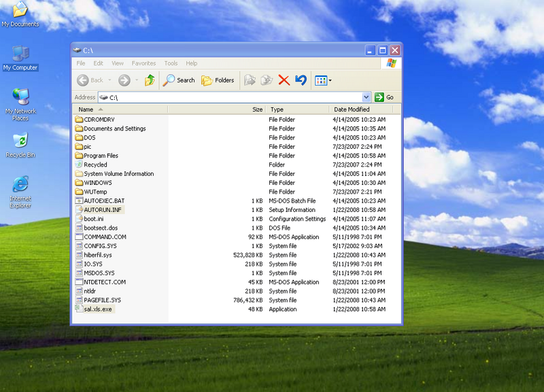Select the IO.SYS file
The image size is (544, 392).
coord(88,264)
